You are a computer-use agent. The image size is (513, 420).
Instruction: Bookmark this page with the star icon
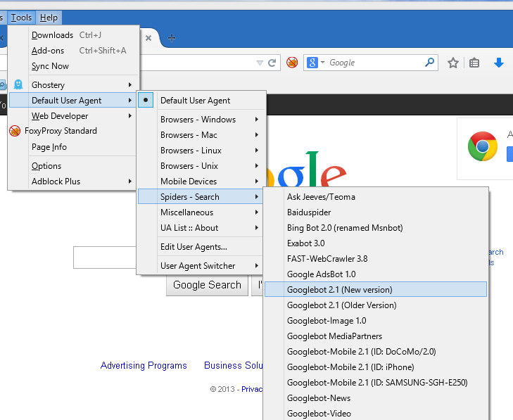click(x=453, y=63)
